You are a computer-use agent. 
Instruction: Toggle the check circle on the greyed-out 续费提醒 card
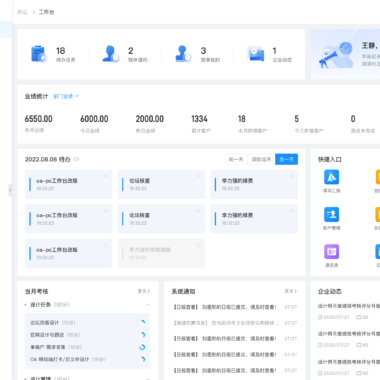pyautogui.click(x=198, y=245)
